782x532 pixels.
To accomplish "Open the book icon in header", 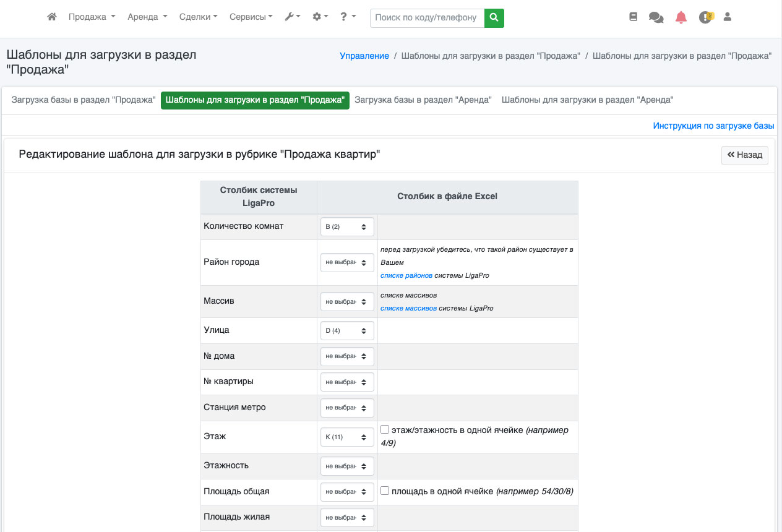I will coord(633,17).
